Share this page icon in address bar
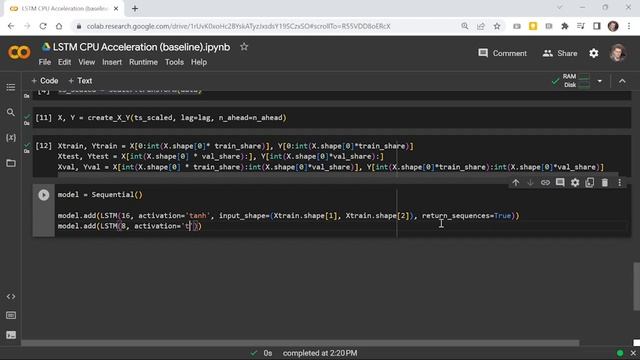Image resolution: width=640 pixels, height=360 pixels. pyautogui.click(x=480, y=26)
